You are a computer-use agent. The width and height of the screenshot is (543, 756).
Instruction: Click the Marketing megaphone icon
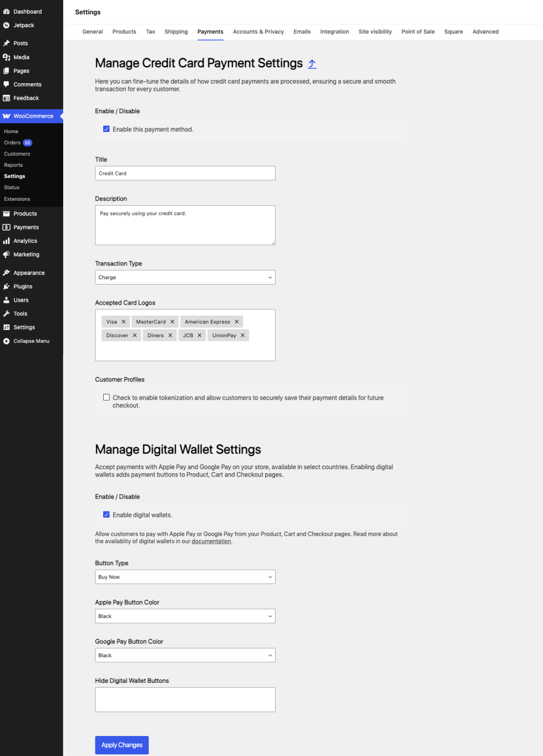click(7, 255)
